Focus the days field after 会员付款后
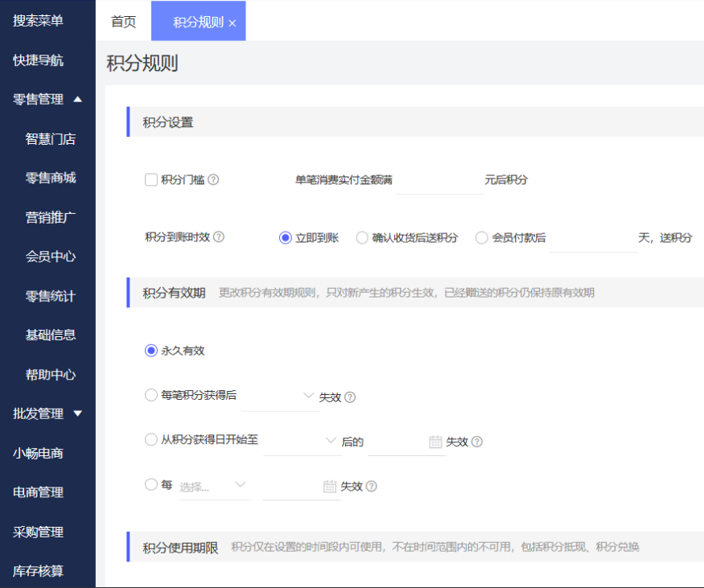 [593, 238]
